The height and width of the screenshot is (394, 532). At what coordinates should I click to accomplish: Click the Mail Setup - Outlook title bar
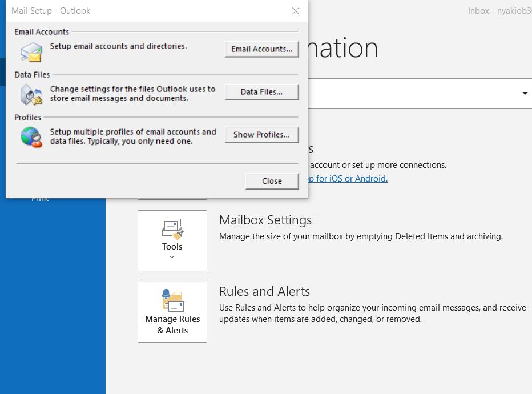point(143,11)
